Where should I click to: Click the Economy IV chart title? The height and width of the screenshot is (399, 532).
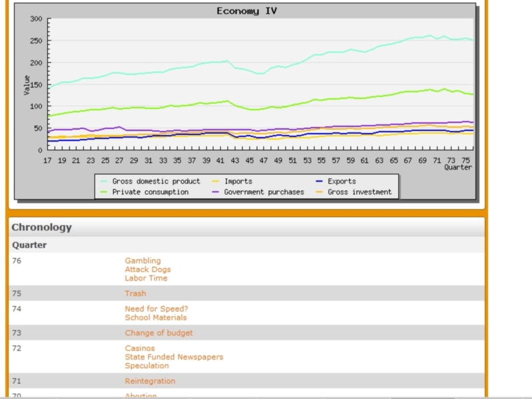(x=247, y=11)
